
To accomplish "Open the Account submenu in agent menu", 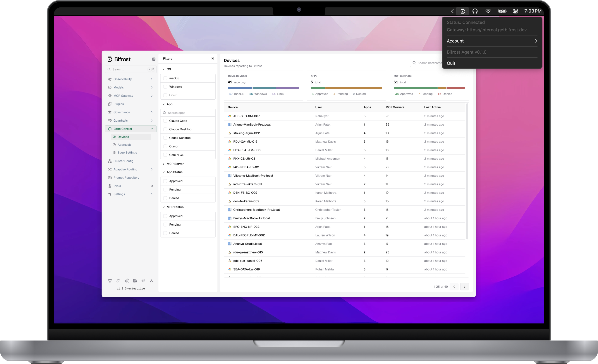I will pos(492,41).
